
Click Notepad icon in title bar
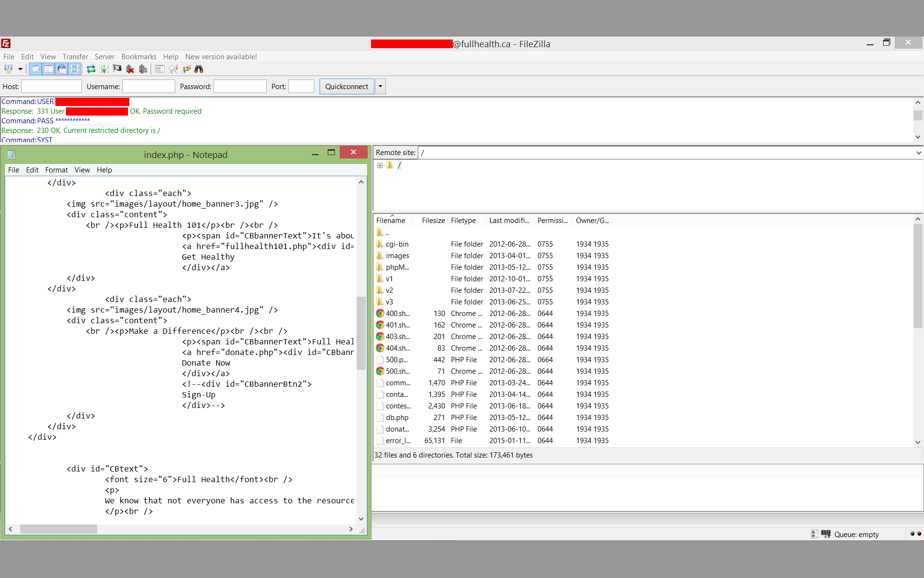[x=11, y=155]
